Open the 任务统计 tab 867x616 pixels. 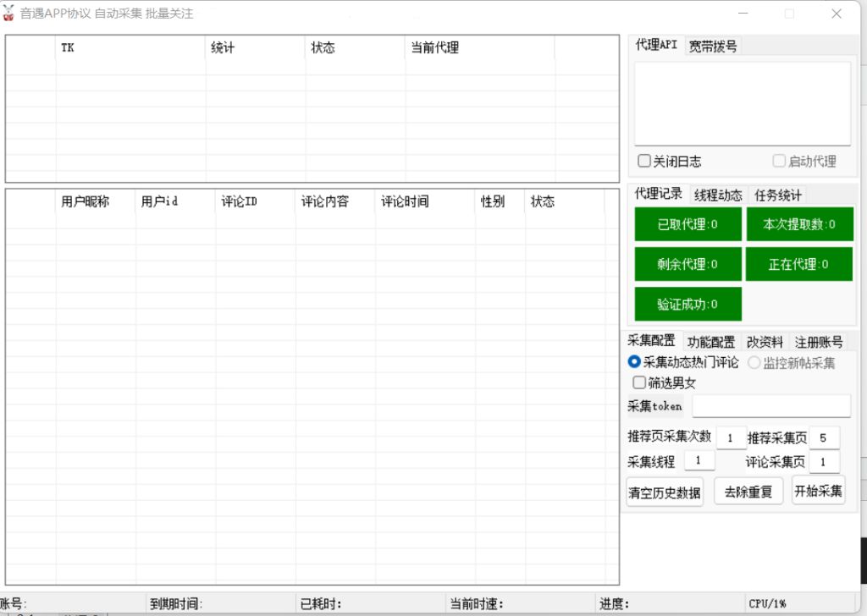778,195
